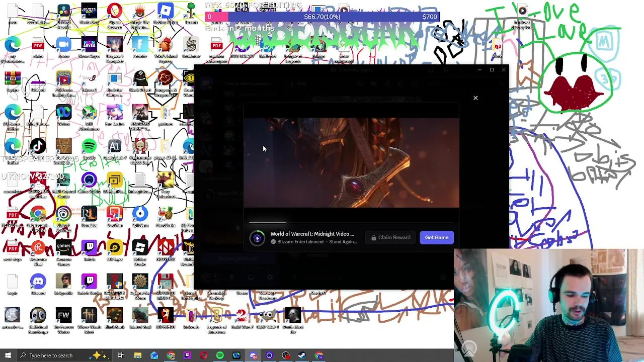Open Disgaea 5 Complete shortcut
Viewport: 644px width, 362px height.
coord(115,49)
